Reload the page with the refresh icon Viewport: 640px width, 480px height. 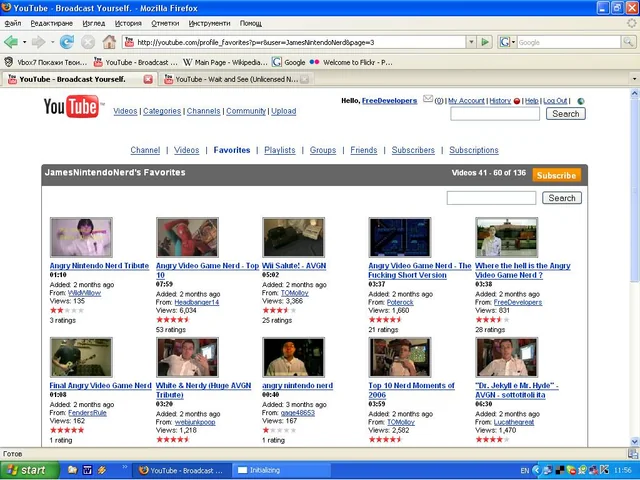pos(67,42)
